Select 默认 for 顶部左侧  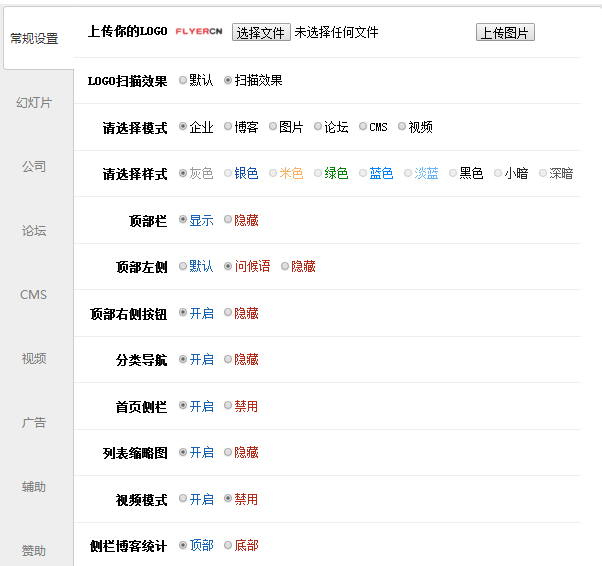(183, 267)
